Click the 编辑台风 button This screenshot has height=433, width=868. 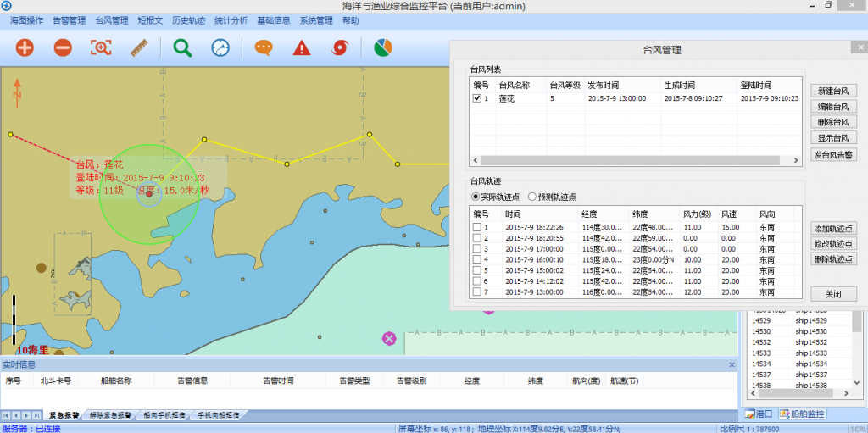(834, 106)
